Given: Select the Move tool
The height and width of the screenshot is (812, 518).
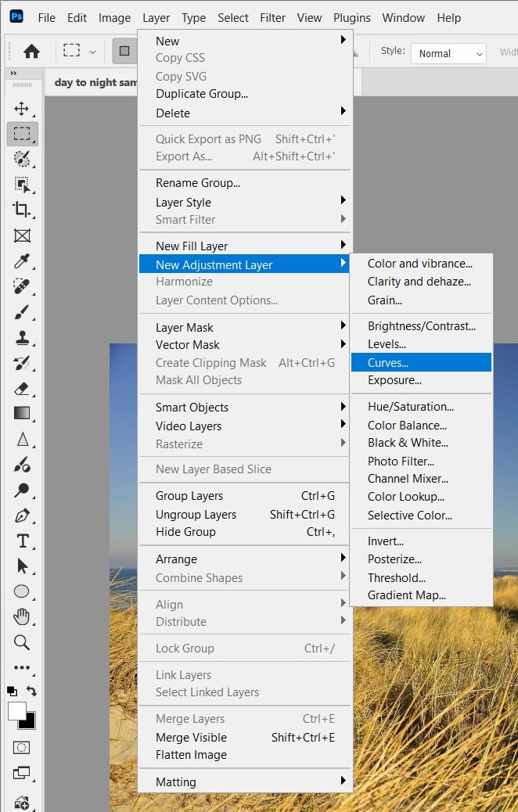Looking at the screenshot, I should coord(22,109).
